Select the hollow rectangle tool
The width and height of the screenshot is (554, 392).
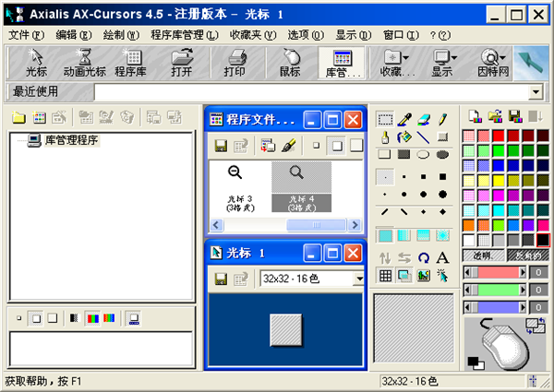coord(385,154)
